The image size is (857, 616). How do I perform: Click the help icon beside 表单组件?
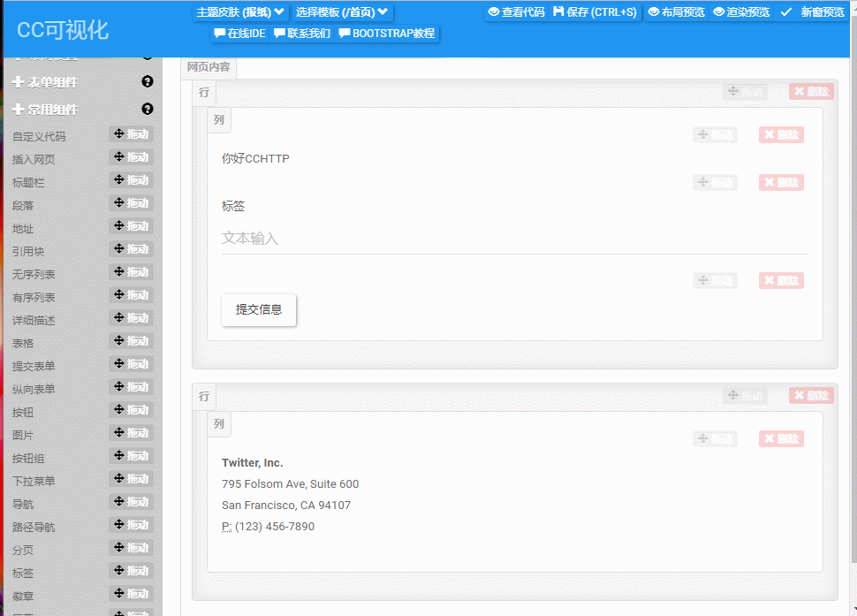pyautogui.click(x=148, y=82)
